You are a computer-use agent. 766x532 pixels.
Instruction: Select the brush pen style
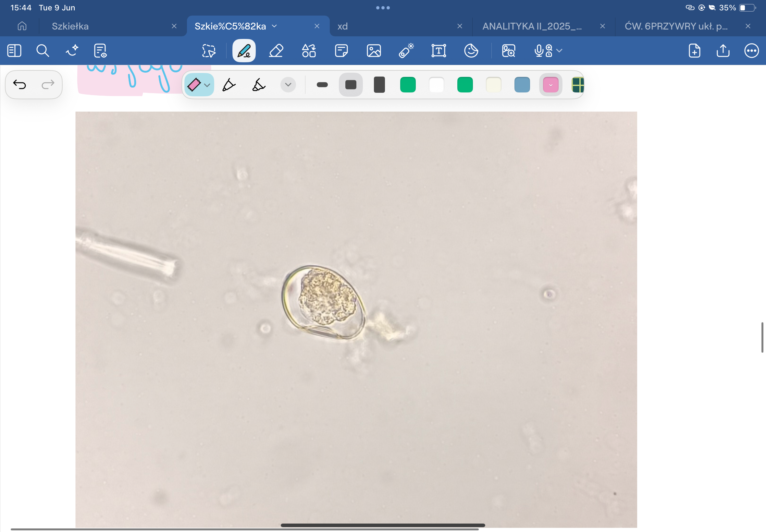(x=258, y=85)
